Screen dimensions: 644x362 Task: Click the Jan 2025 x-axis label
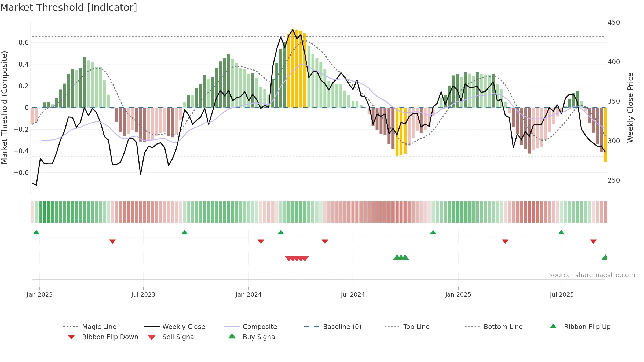[x=458, y=294]
